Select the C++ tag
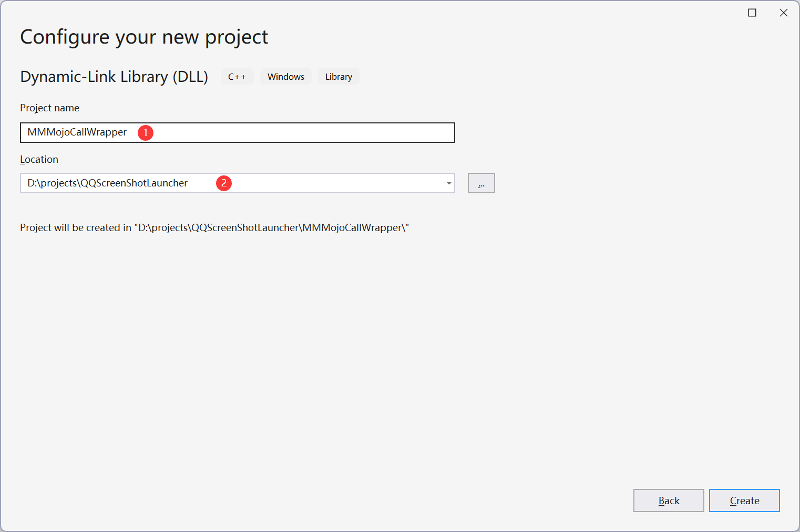The width and height of the screenshot is (800, 532). pos(237,77)
